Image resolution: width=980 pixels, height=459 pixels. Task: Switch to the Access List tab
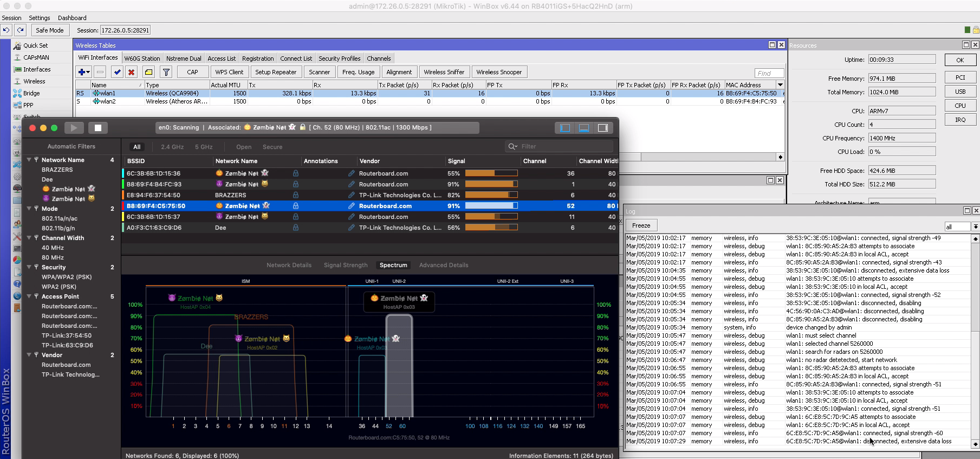[x=222, y=59]
